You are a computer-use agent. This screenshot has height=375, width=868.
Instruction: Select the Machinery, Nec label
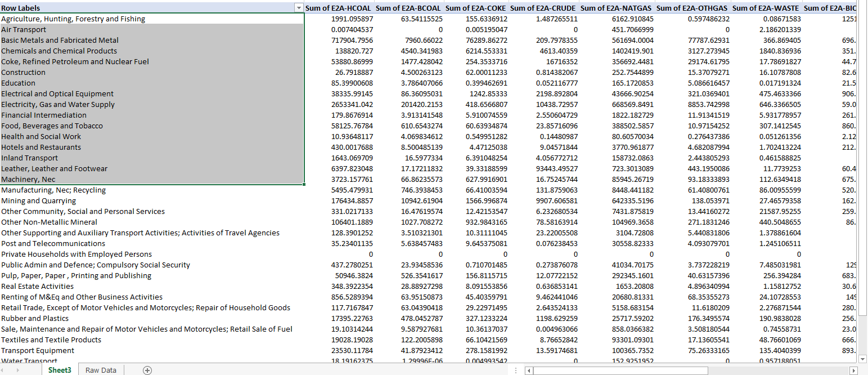pos(28,180)
